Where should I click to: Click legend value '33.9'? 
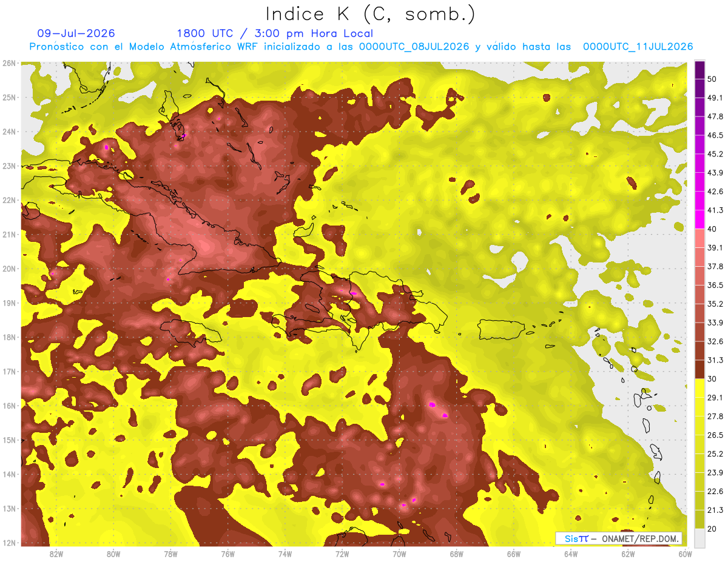tap(715, 323)
